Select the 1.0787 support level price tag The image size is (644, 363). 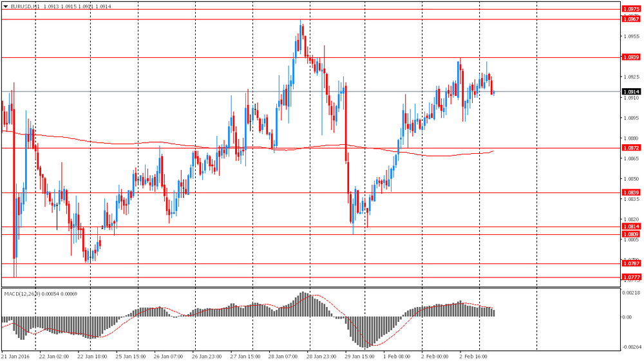pyautogui.click(x=631, y=263)
